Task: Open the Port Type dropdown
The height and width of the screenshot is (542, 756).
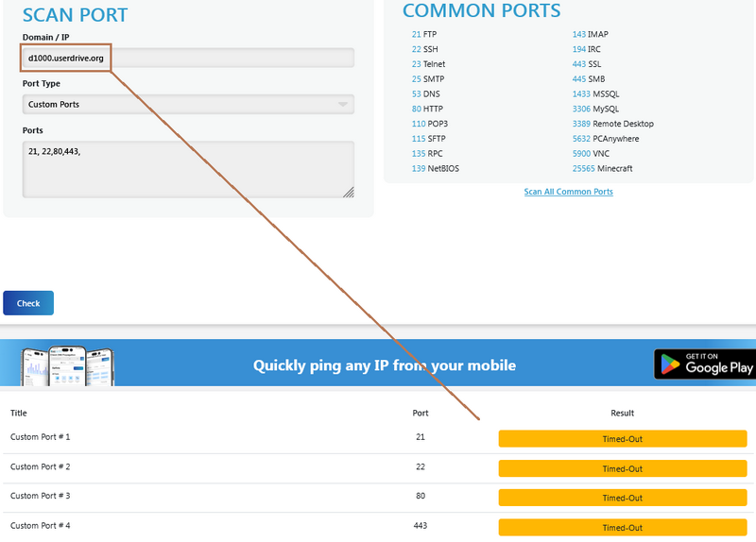Action: coord(188,105)
